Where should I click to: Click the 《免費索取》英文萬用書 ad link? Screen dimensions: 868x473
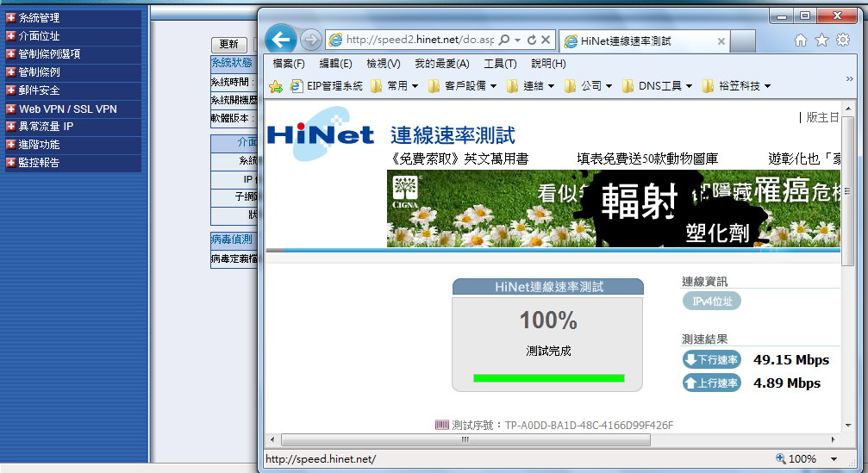459,159
